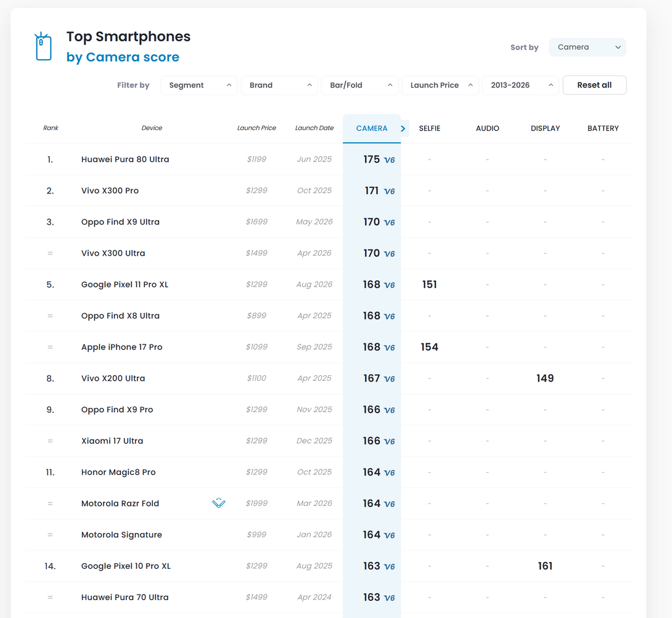Switch to the SELFIE tab
672x618 pixels.
point(430,129)
